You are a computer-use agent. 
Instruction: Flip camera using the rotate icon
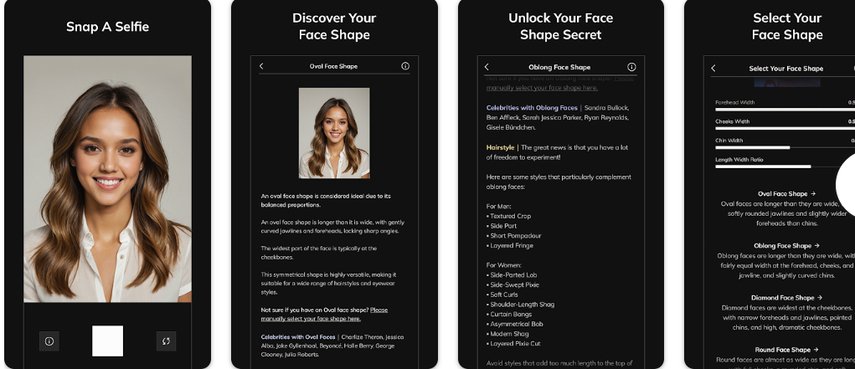point(166,341)
